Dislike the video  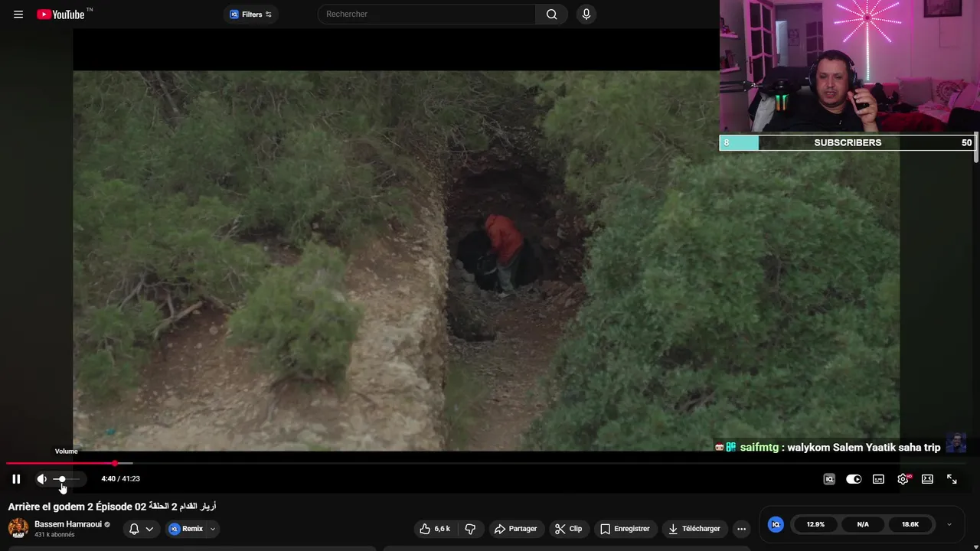(x=471, y=529)
